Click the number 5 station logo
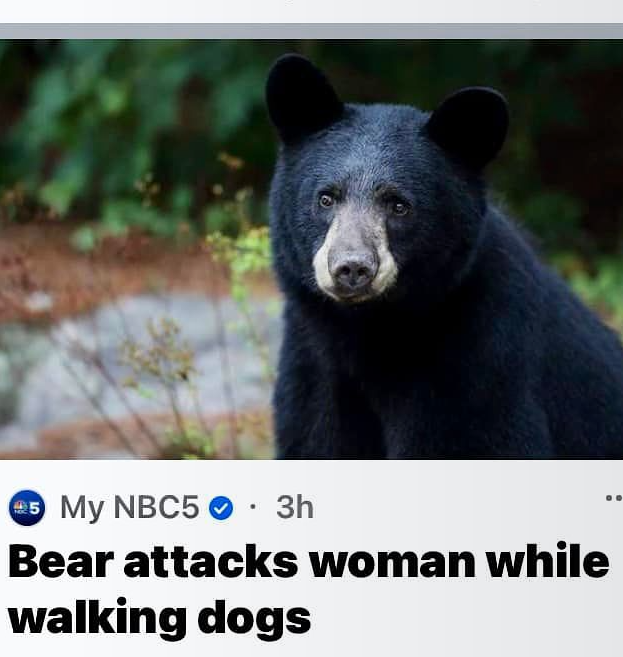 point(27,507)
